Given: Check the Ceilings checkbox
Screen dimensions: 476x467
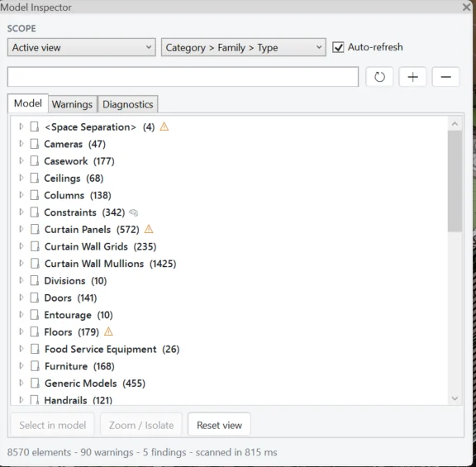Looking at the screenshot, I should click(35, 178).
